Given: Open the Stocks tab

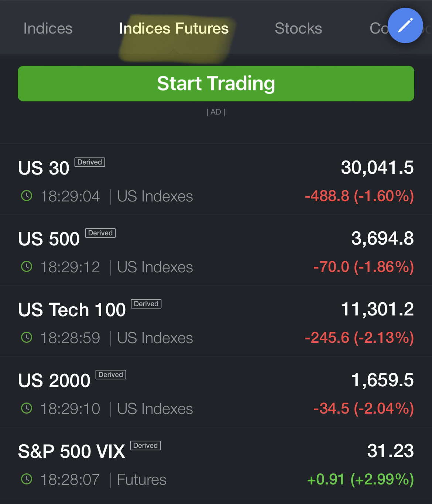Looking at the screenshot, I should [x=298, y=28].
